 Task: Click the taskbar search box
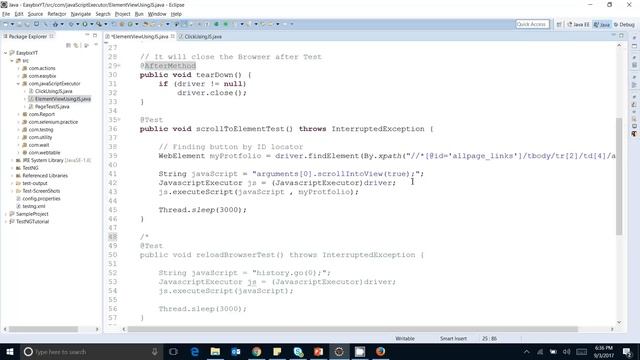(x=91, y=352)
